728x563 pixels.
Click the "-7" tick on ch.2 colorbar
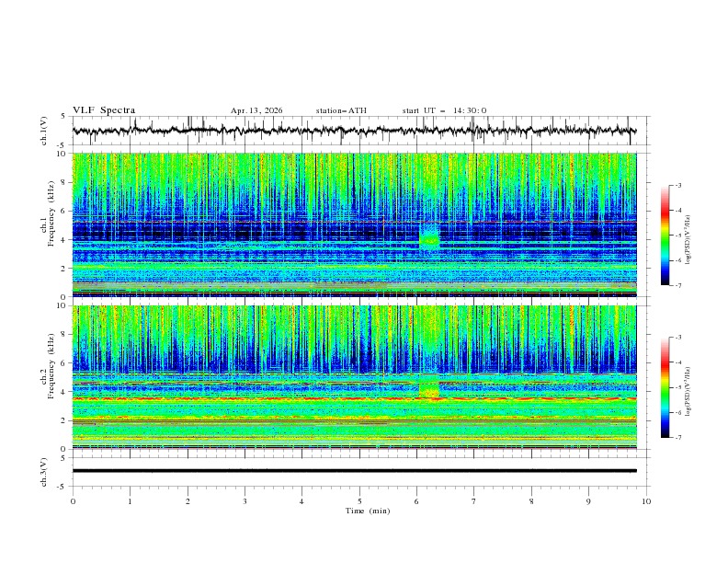(x=678, y=438)
